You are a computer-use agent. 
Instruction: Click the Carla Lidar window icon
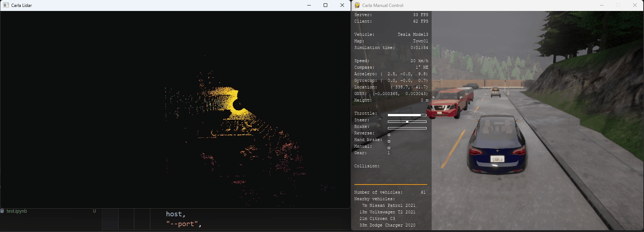click(6, 5)
